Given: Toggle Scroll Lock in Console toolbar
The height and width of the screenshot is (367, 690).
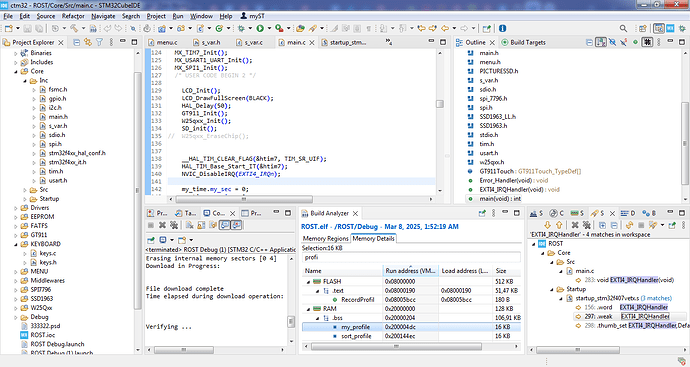Looking at the screenshot, I should pyautogui.click(x=201, y=225).
